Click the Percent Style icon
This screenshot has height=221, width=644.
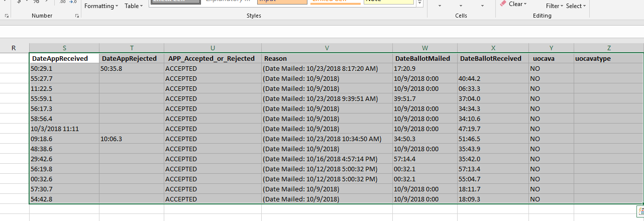click(37, 3)
